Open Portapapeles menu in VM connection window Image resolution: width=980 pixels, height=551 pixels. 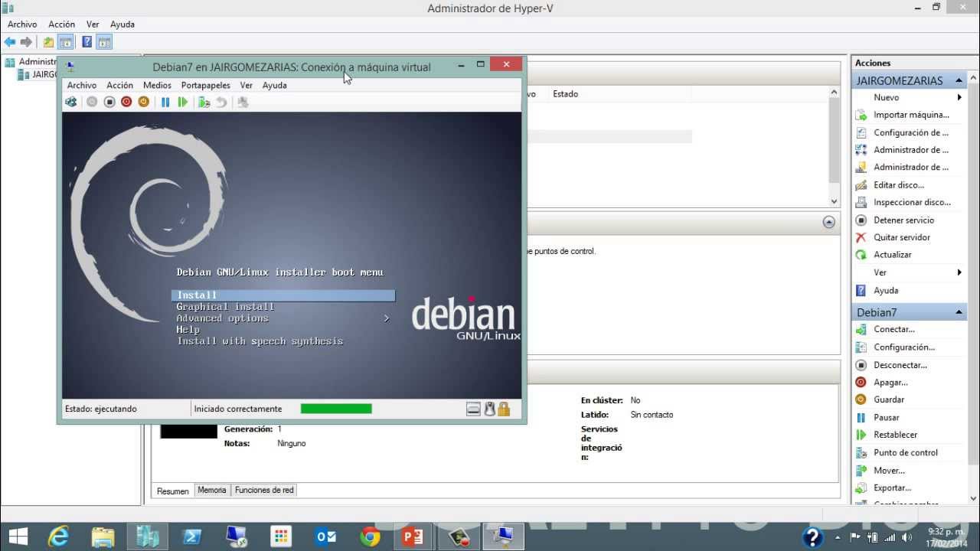tap(205, 85)
